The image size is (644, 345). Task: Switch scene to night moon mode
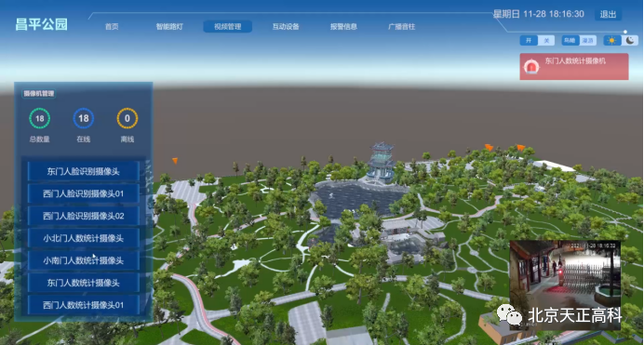point(630,40)
